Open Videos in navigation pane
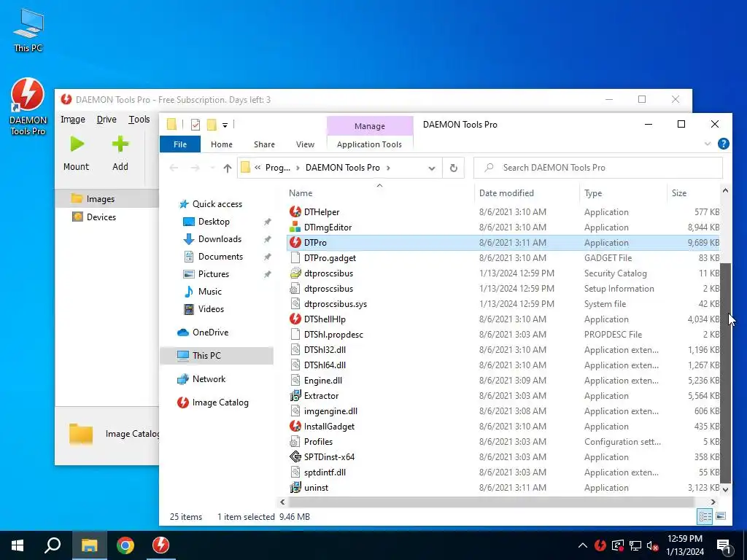This screenshot has width=747, height=560. tap(211, 309)
